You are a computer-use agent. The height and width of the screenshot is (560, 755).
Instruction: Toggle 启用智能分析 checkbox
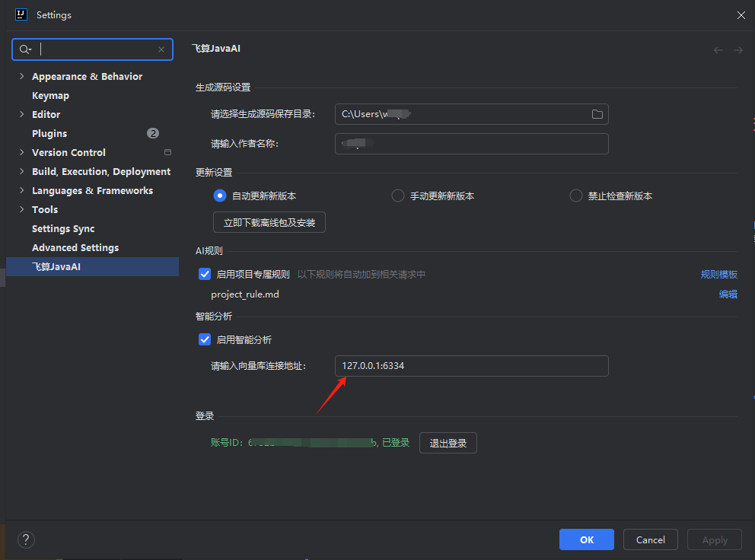click(x=205, y=339)
